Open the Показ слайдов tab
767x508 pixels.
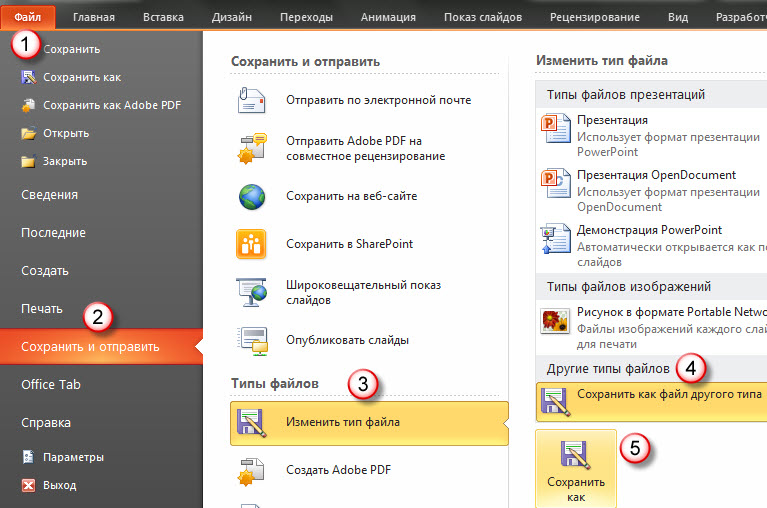(482, 18)
